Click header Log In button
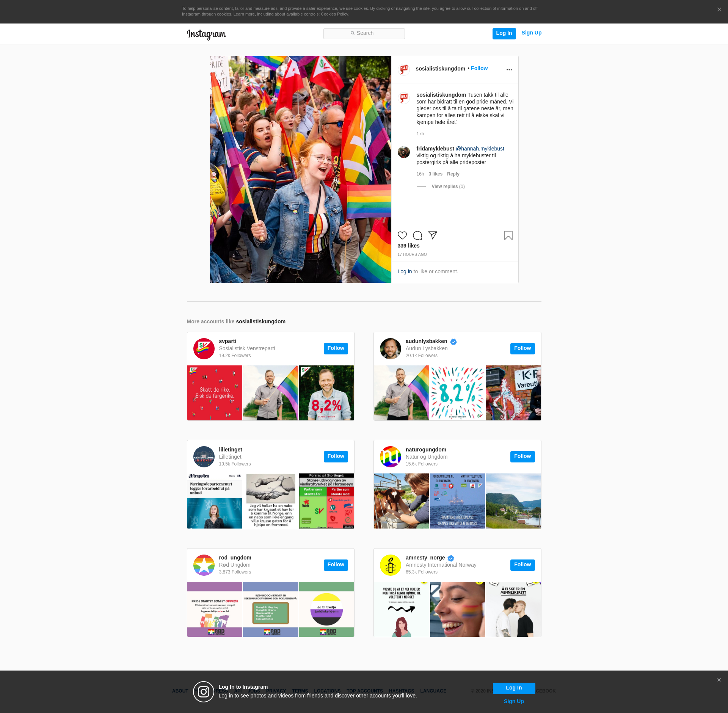The height and width of the screenshot is (713, 728). point(504,33)
